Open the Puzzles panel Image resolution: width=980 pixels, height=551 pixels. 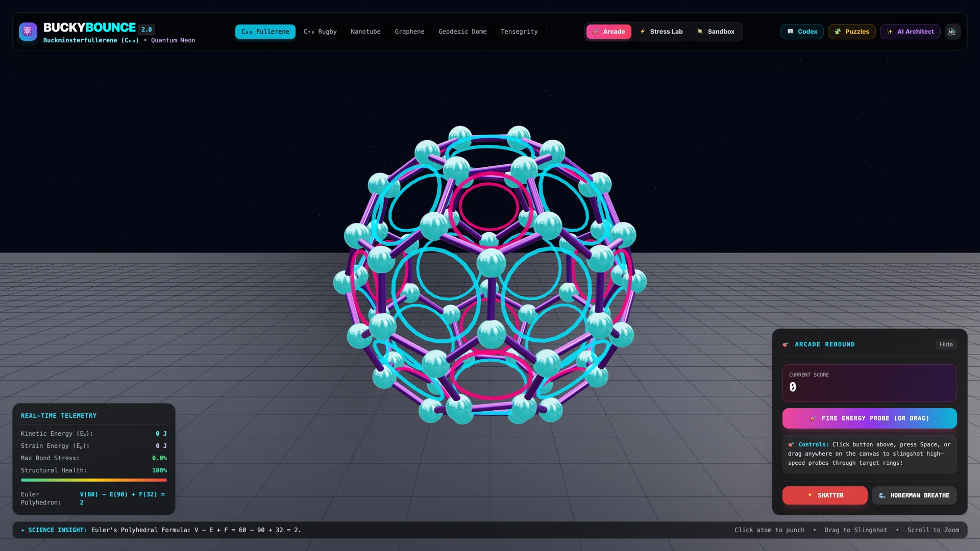click(x=852, y=32)
